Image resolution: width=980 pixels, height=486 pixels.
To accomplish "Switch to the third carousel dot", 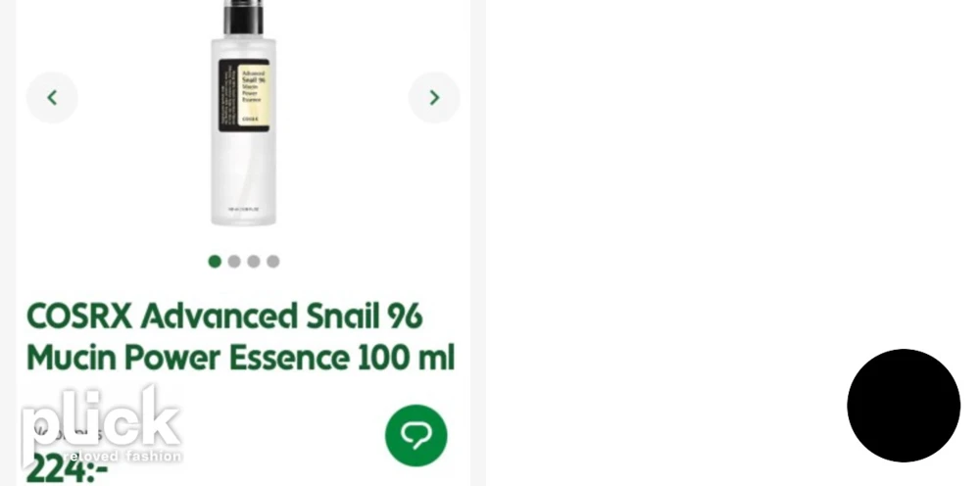I will tap(254, 262).
